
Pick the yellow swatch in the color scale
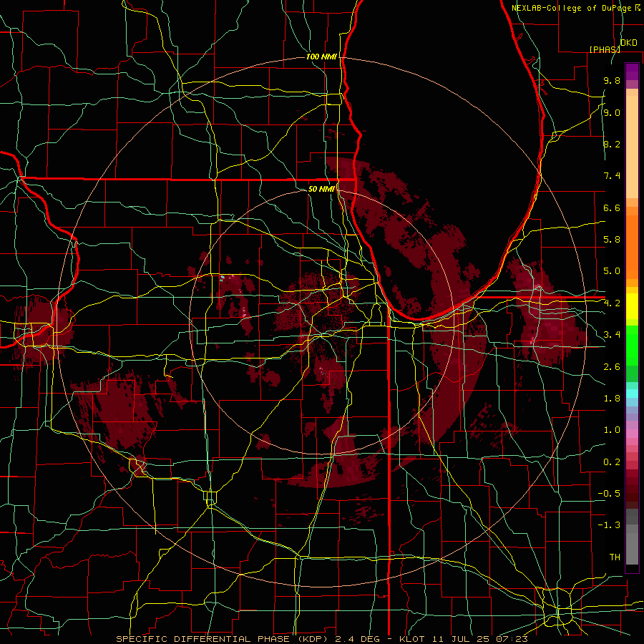pos(632,306)
